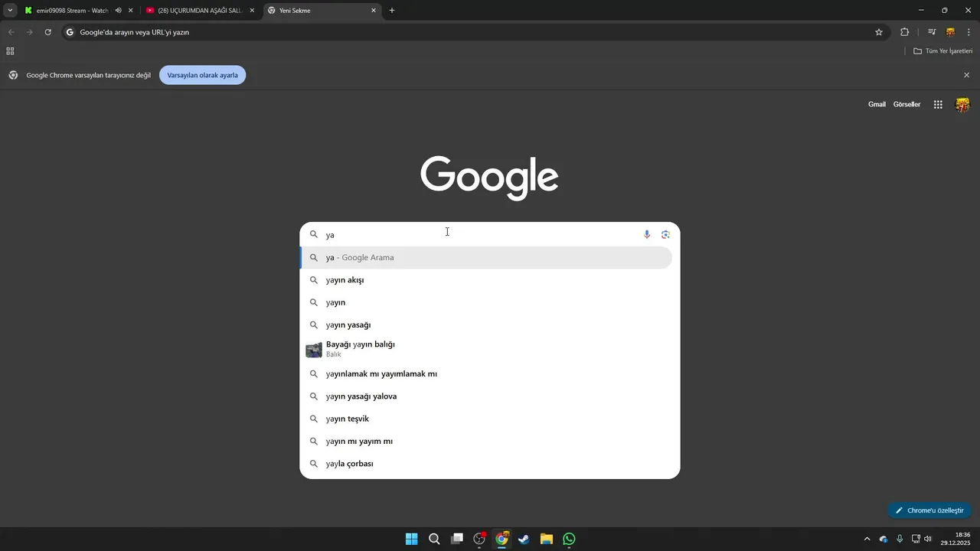Choose 'yayınlamak mı yayımlamak mı' suggestion
This screenshot has width=980, height=551.
point(486,374)
